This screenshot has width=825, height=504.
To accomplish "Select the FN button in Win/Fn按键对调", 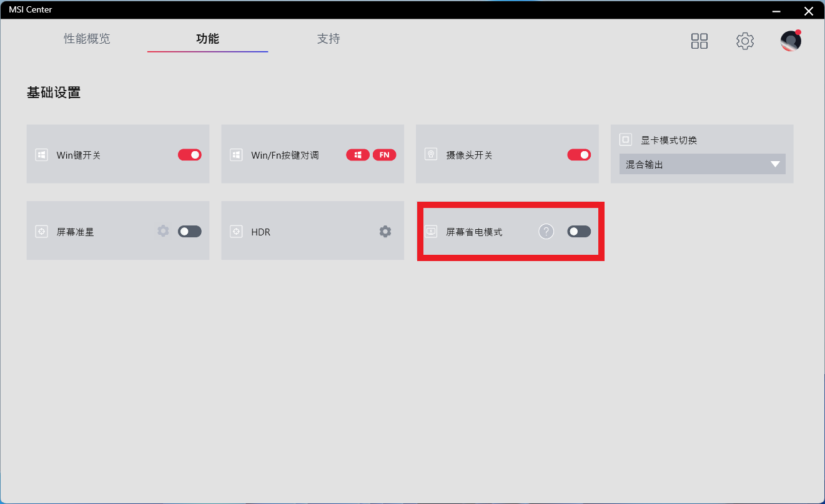I will tap(385, 155).
